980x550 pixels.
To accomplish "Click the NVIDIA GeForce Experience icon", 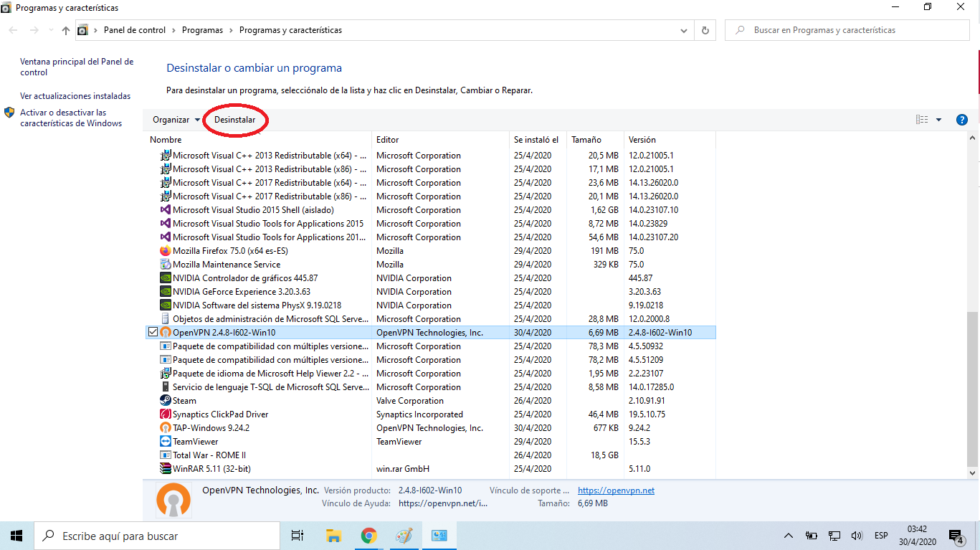I will click(x=166, y=292).
